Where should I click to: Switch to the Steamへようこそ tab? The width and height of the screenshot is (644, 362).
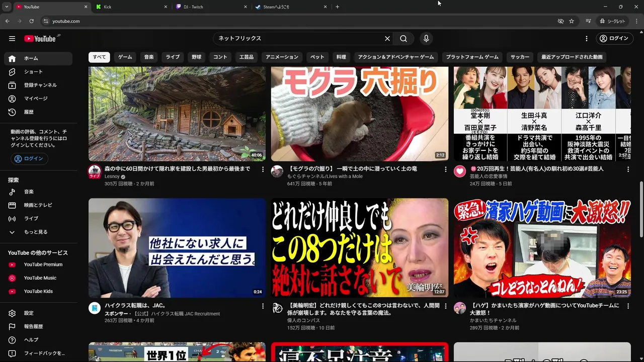(291, 7)
